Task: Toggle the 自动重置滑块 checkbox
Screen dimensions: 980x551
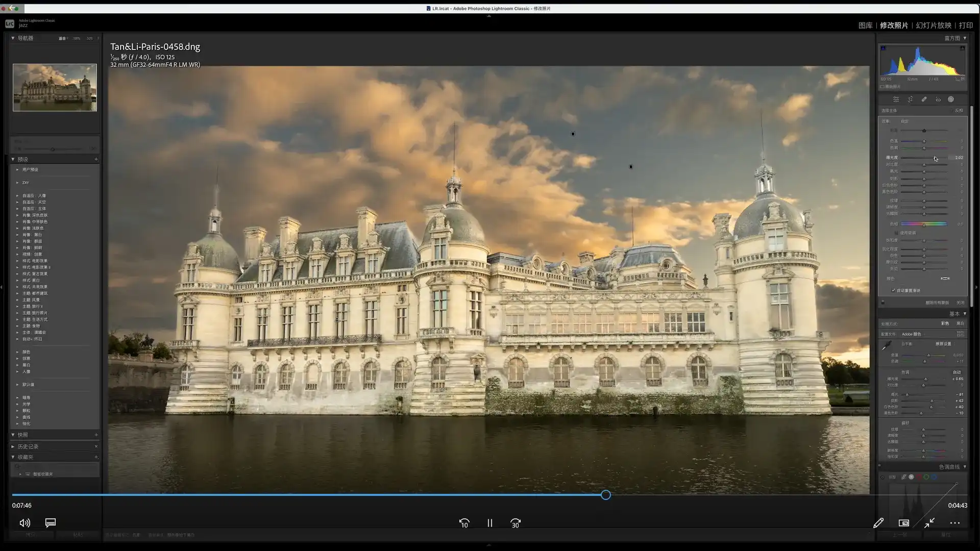Action: 894,290
